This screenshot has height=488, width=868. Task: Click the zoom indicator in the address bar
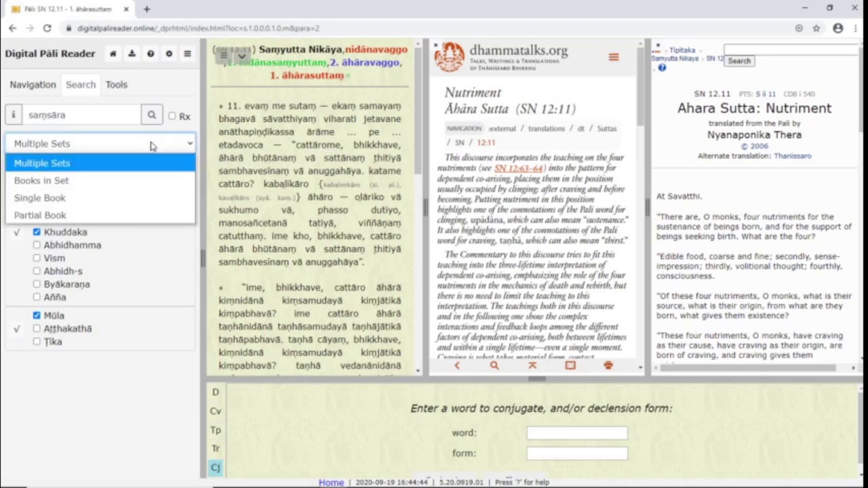(x=799, y=28)
